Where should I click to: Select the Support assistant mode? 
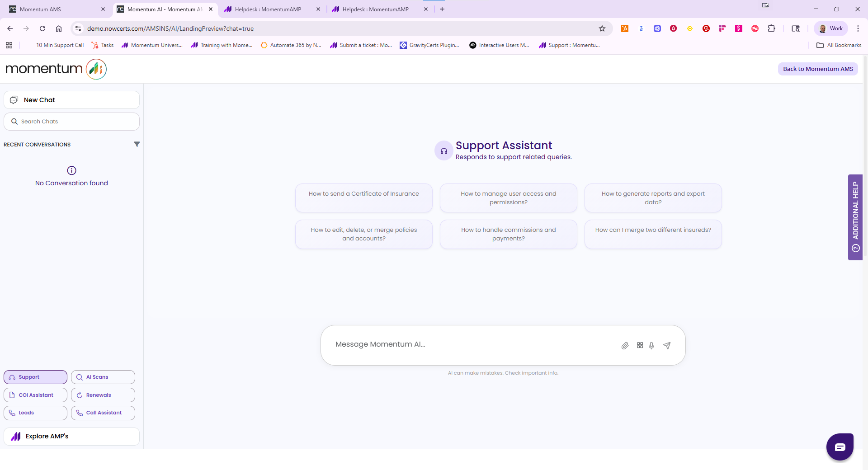coord(35,377)
